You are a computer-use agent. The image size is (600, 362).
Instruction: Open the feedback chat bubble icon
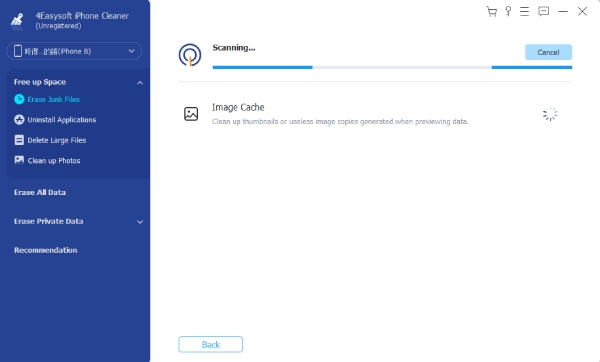pyautogui.click(x=543, y=11)
